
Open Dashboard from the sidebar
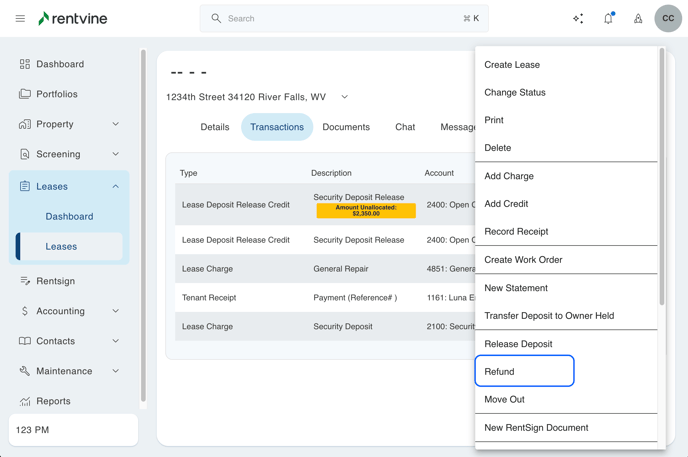(60, 64)
